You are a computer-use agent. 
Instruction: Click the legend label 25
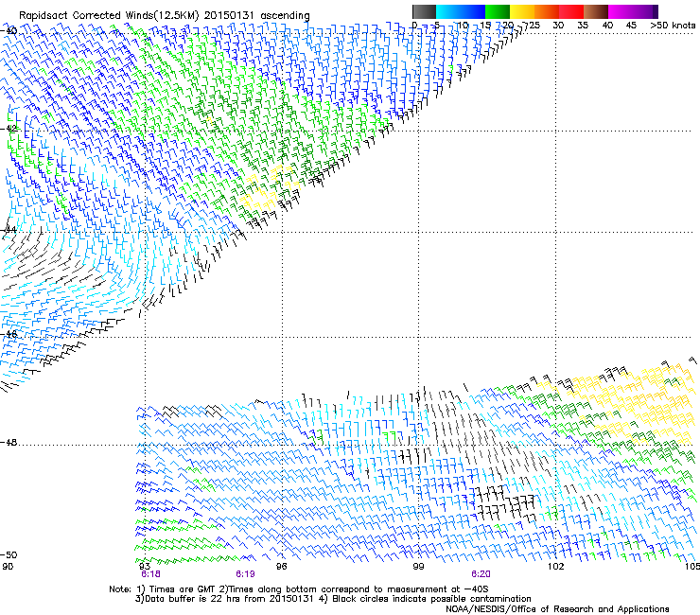point(534,26)
